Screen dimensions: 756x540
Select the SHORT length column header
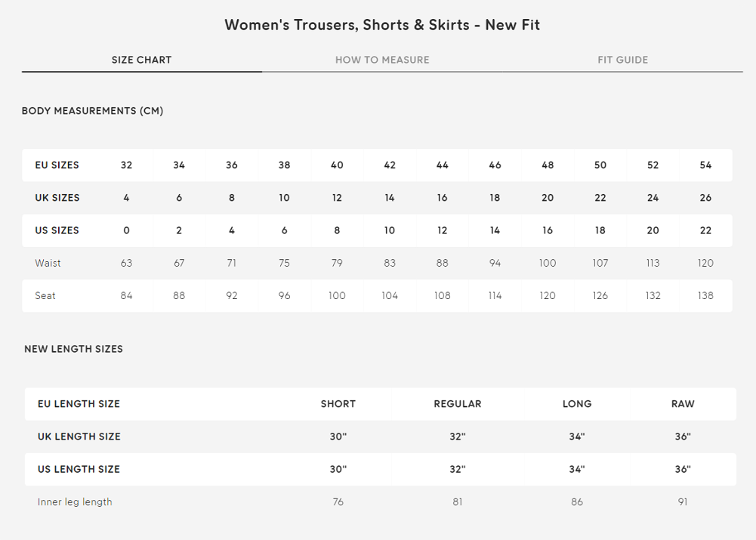338,404
